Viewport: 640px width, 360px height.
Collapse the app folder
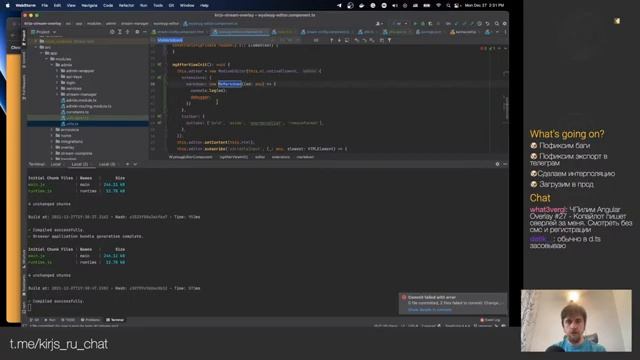[x=41, y=53]
